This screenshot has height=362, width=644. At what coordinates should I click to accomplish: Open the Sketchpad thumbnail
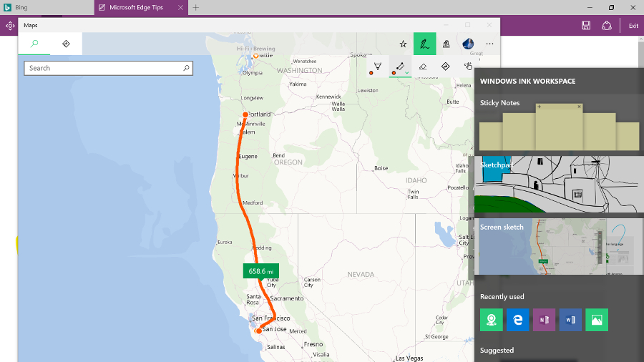(x=559, y=185)
